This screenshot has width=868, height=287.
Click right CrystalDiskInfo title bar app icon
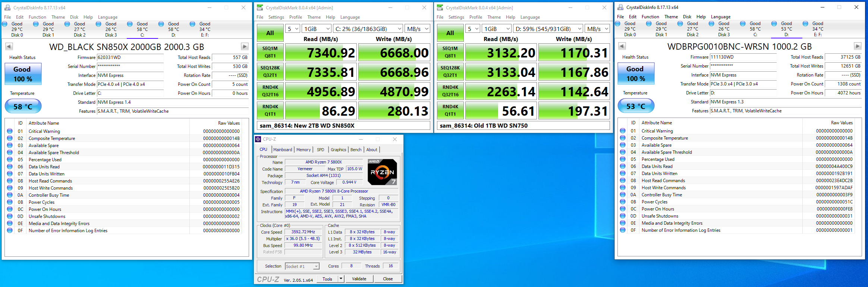(620, 7)
